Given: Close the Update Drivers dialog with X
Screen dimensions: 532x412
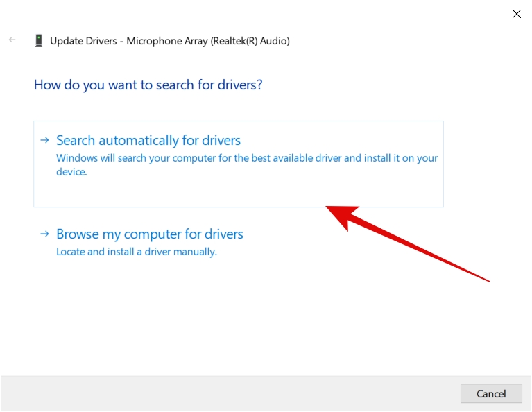Looking at the screenshot, I should point(516,14).
